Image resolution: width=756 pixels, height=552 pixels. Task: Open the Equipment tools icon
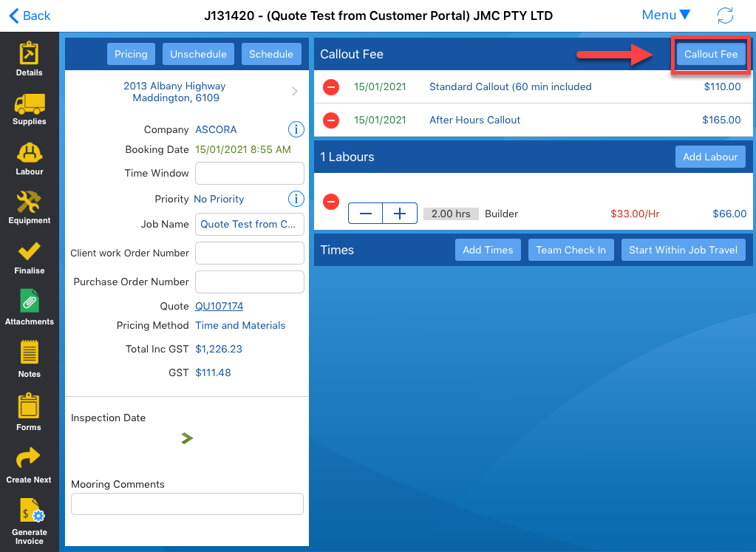tap(30, 202)
